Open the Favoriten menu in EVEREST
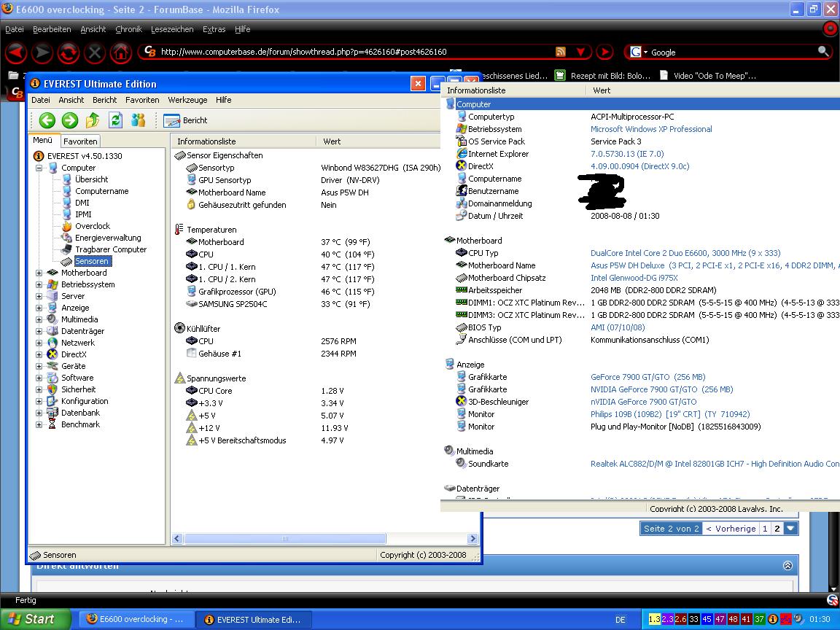 pos(142,100)
